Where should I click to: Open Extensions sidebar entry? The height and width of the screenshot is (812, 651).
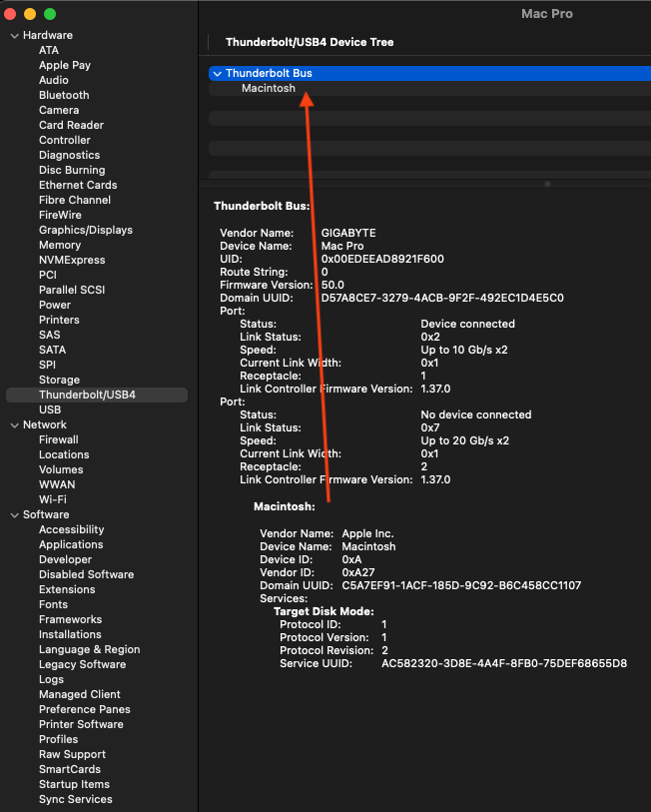tap(67, 590)
